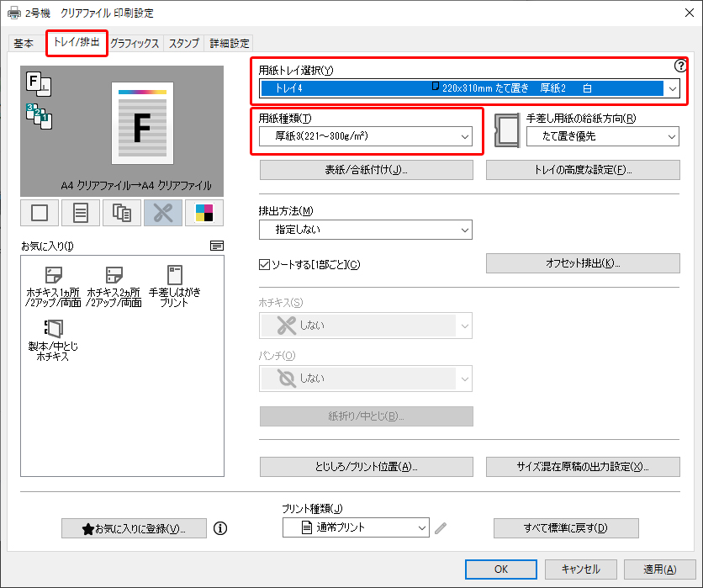The height and width of the screenshot is (588, 703).
Task: Select the staple finishing preview toggle button
Action: click(163, 213)
